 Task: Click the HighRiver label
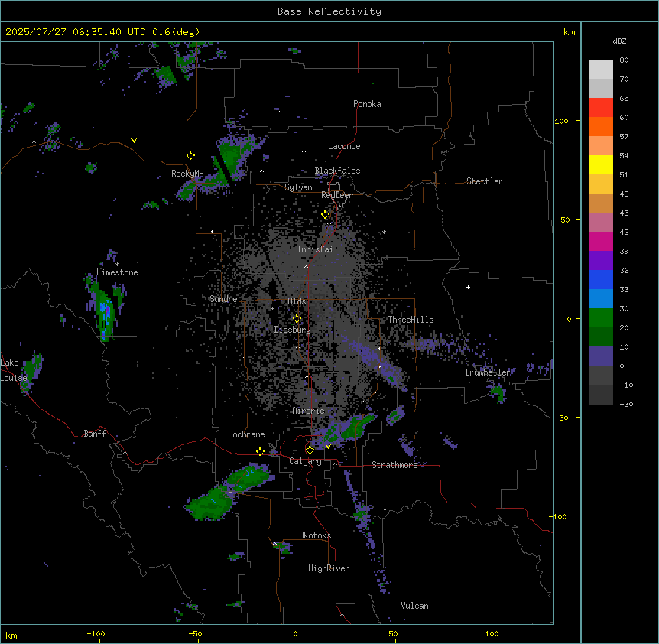click(x=329, y=568)
